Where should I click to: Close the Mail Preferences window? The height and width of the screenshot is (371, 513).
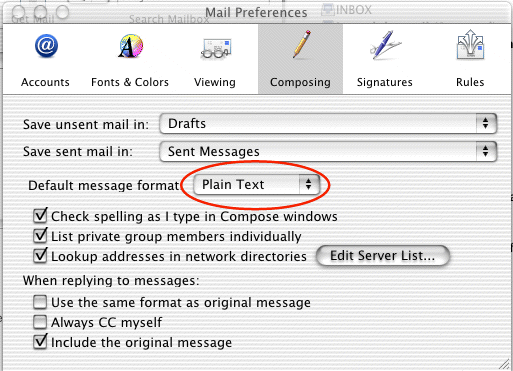(19, 12)
